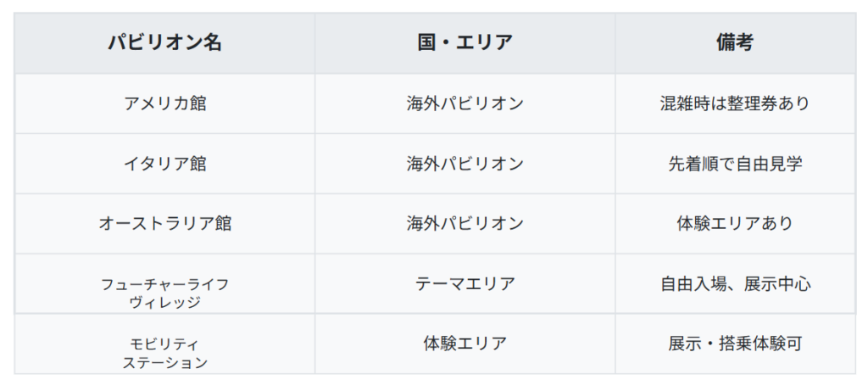Select the オーストラリア館 cell
Viewport: 868px width, 380px height.
(x=165, y=224)
